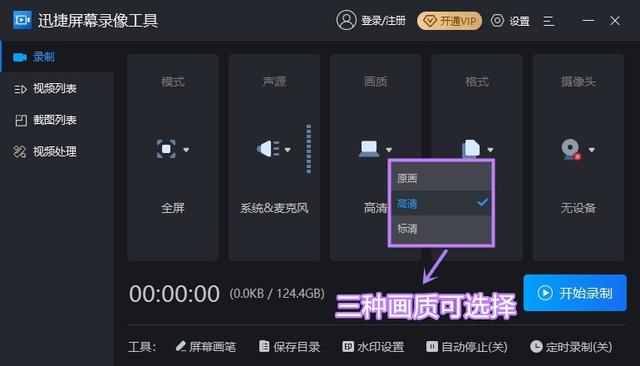The height and width of the screenshot is (366, 640).
Task: Select 标清 quality option
Action: [x=441, y=228]
